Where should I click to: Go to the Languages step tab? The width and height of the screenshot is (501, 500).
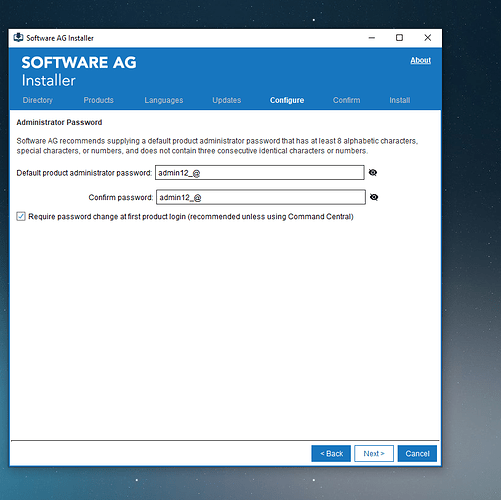(164, 100)
